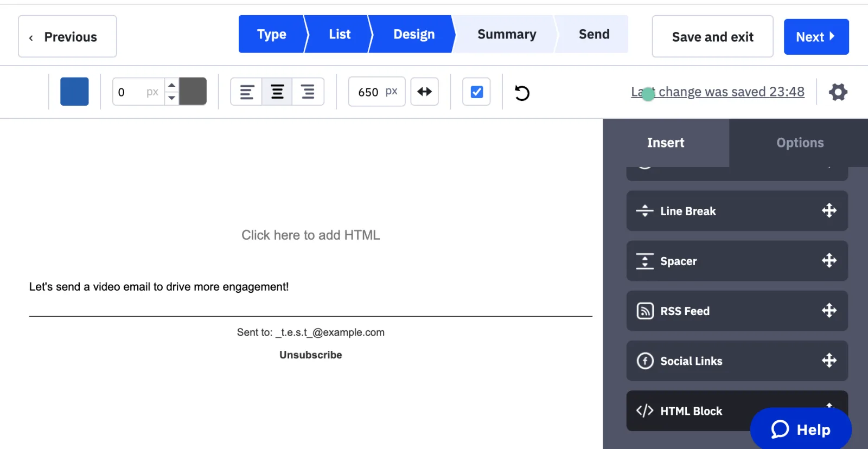This screenshot has width=868, height=449.
Task: Click the RSS Feed move handle
Action: (x=829, y=310)
